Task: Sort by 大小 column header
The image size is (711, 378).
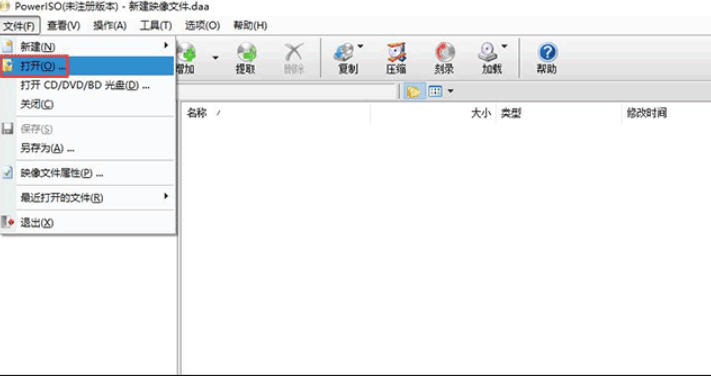Action: coord(433,113)
